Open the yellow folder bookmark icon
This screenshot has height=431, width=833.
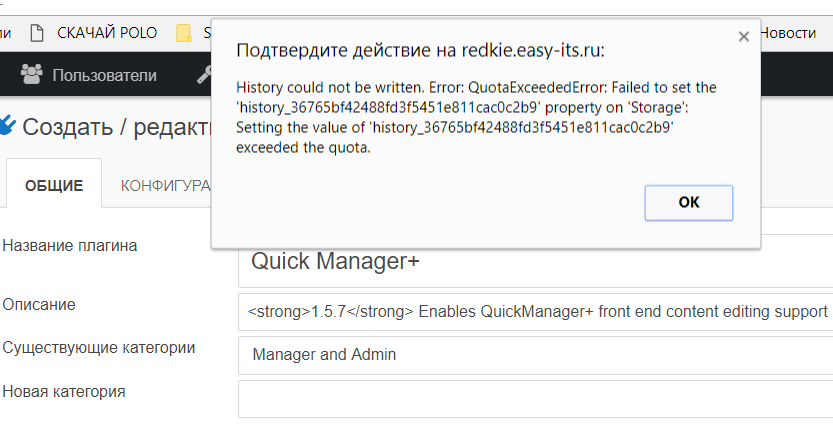click(x=183, y=33)
